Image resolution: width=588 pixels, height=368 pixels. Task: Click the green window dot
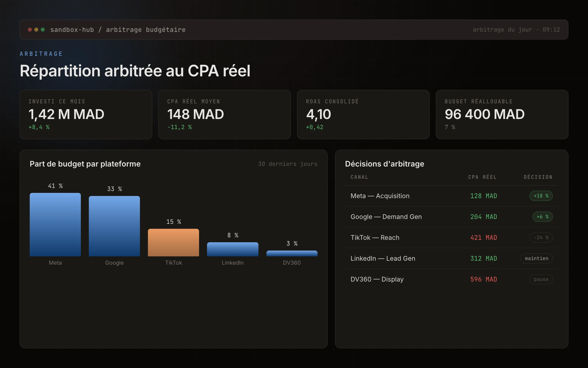pos(43,30)
